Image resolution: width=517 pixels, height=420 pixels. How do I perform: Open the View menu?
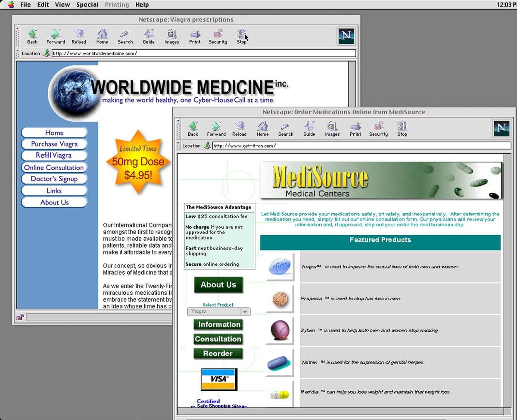(62, 5)
